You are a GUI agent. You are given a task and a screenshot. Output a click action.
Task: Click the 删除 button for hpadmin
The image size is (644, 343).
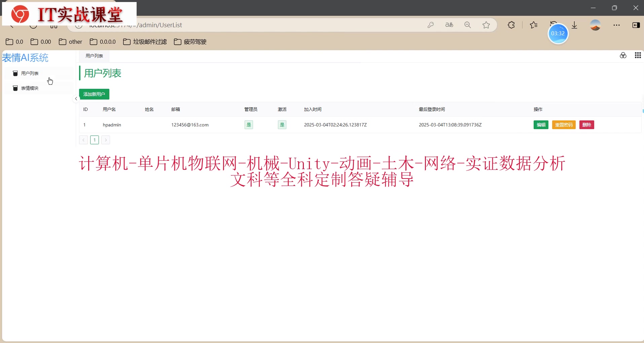(587, 125)
